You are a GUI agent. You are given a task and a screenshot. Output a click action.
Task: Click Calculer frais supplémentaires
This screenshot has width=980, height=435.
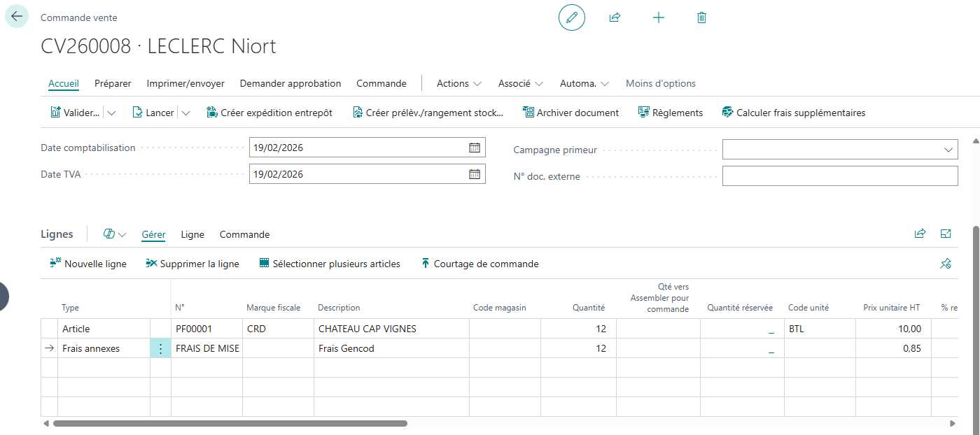[x=794, y=113]
